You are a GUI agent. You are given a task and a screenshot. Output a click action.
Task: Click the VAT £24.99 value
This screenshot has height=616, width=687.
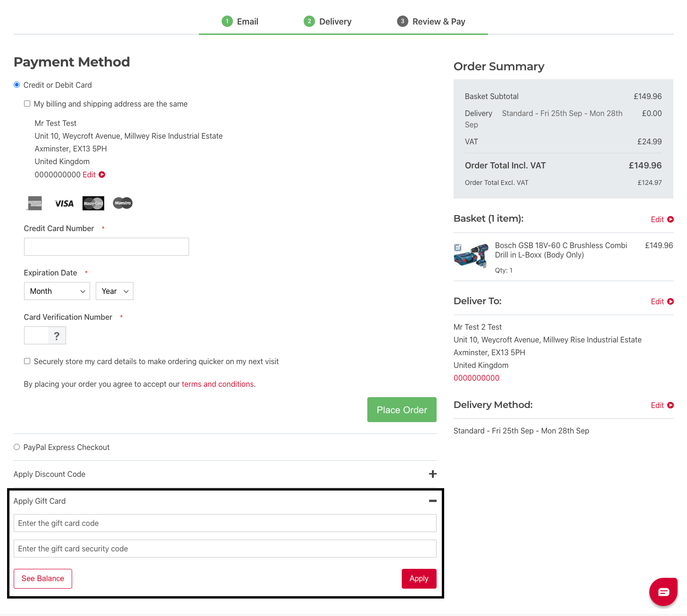click(x=650, y=142)
